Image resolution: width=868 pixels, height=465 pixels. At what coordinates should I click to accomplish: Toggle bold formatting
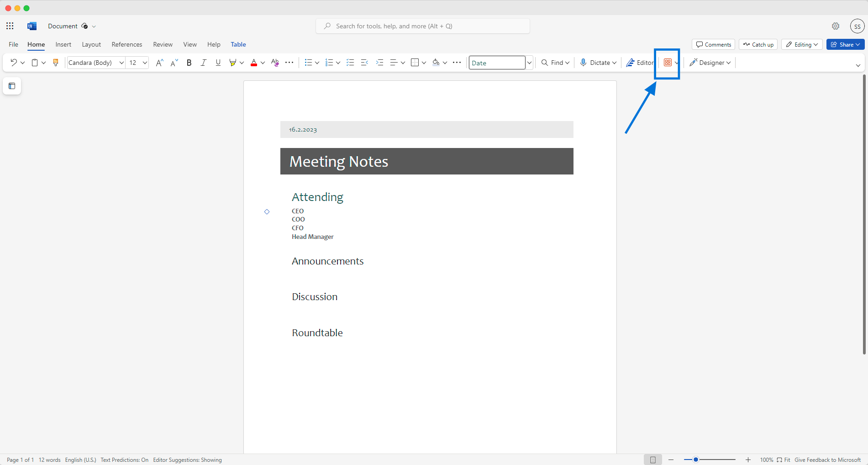point(189,63)
